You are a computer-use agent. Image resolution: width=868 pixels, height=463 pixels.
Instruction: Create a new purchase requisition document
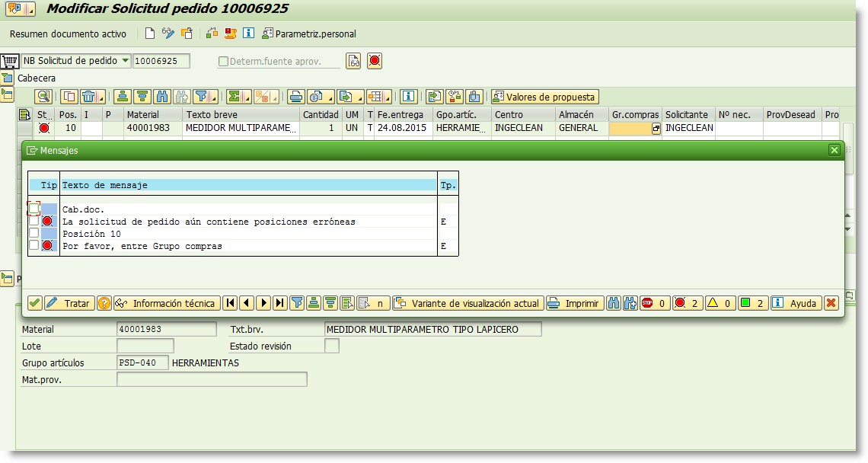point(150,34)
